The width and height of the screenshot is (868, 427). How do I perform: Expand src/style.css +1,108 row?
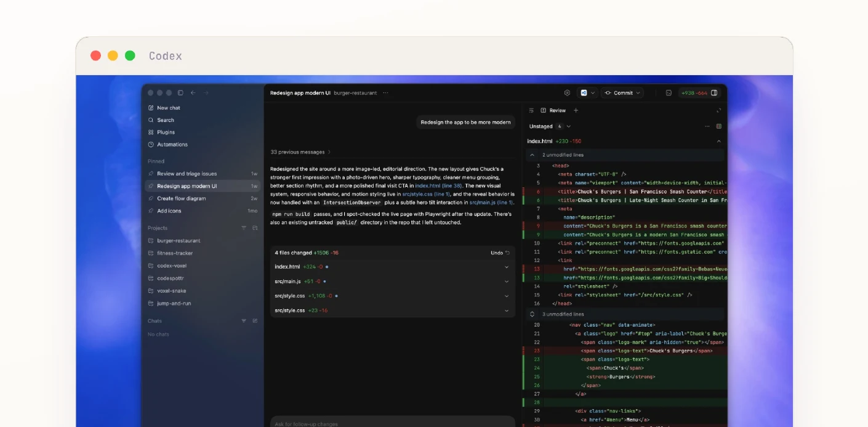pos(393,296)
